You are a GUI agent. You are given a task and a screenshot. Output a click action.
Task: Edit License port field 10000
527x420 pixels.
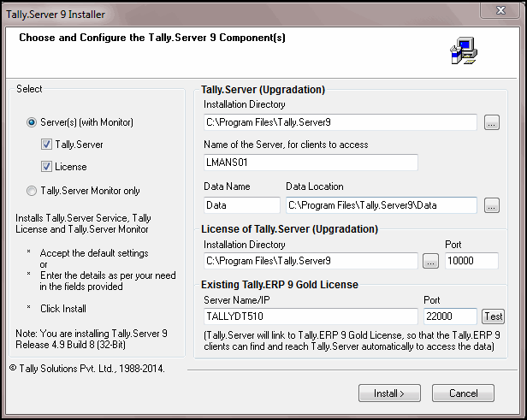(x=471, y=261)
